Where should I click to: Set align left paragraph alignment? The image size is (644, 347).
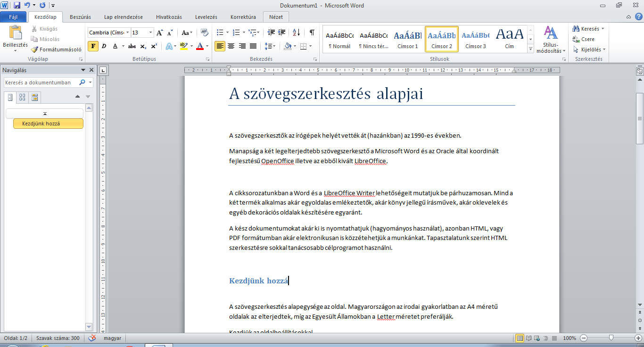(x=220, y=46)
